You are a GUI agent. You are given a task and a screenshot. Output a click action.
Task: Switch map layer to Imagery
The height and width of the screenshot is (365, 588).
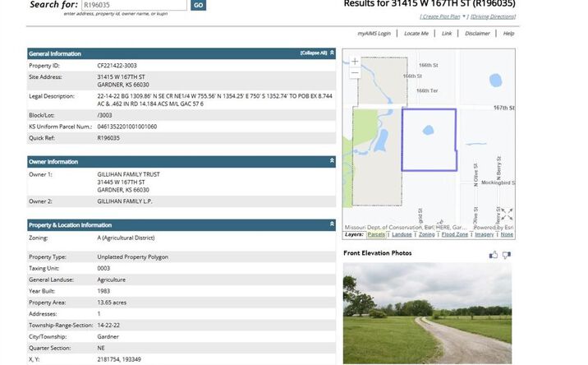485,234
